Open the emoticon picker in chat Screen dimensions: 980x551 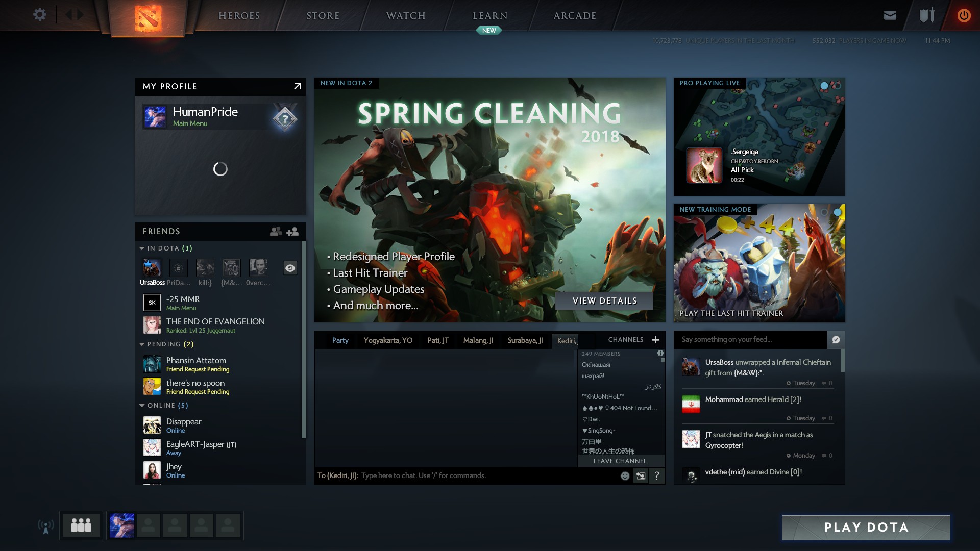pos(625,475)
